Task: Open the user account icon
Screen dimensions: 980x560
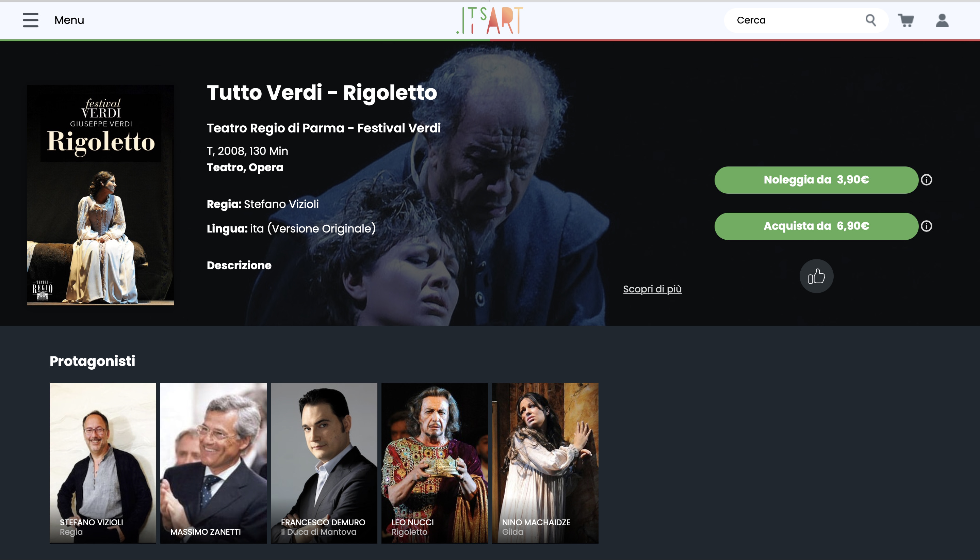Action: (942, 20)
